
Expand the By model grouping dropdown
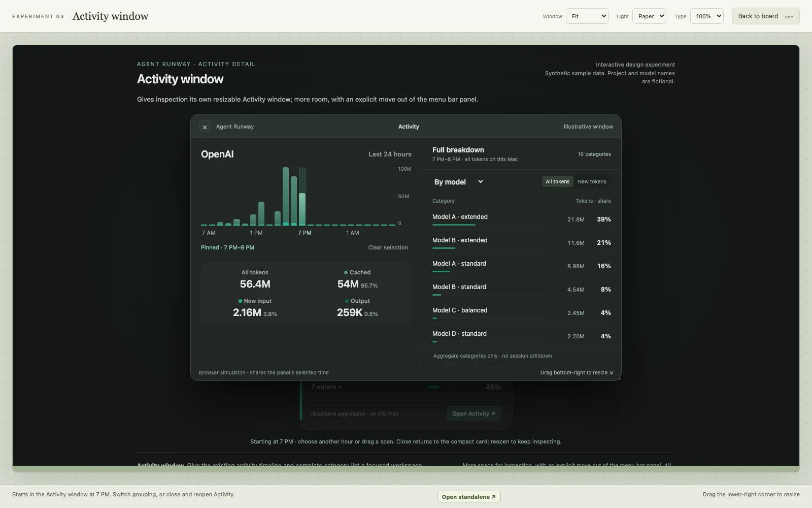pyautogui.click(x=458, y=182)
